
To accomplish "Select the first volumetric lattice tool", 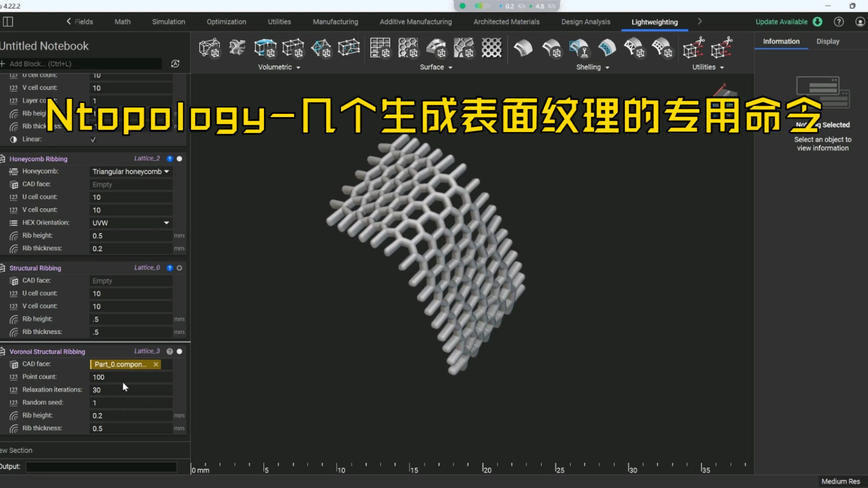I will [209, 47].
